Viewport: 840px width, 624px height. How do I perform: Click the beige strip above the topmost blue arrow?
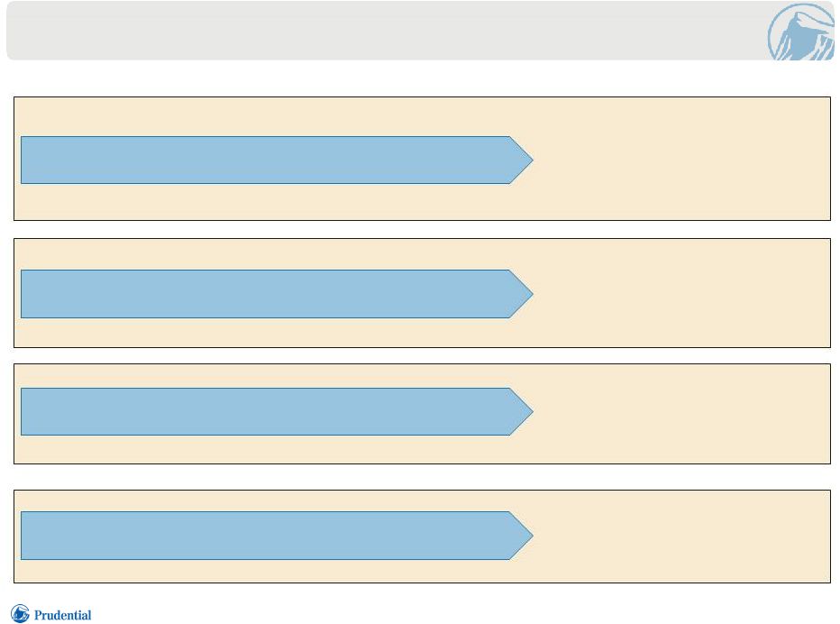pos(422,117)
